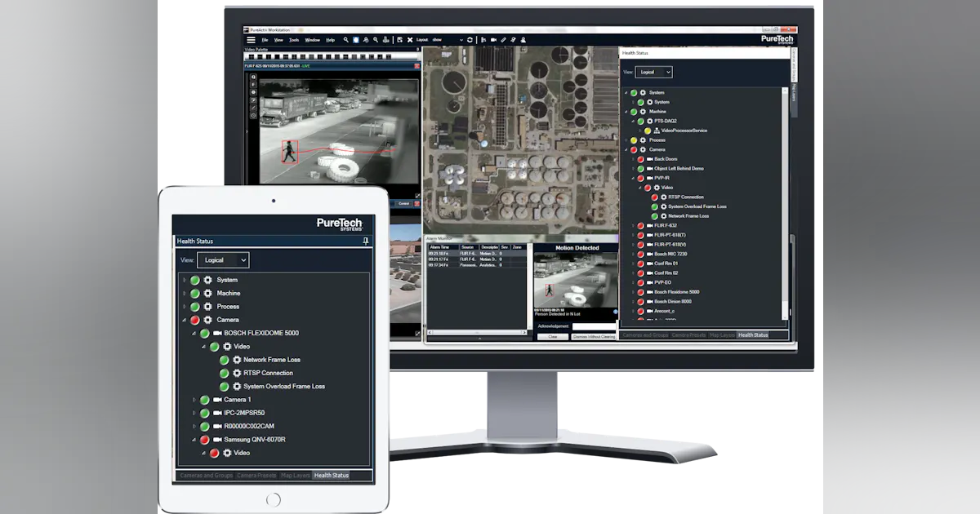Click the green status dot beside tablet System

(195, 280)
